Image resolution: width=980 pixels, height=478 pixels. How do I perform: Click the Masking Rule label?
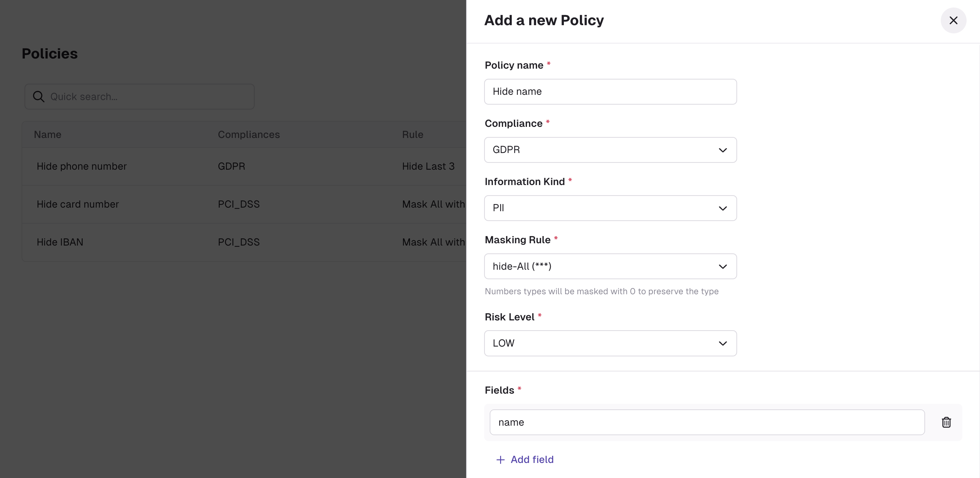(517, 240)
